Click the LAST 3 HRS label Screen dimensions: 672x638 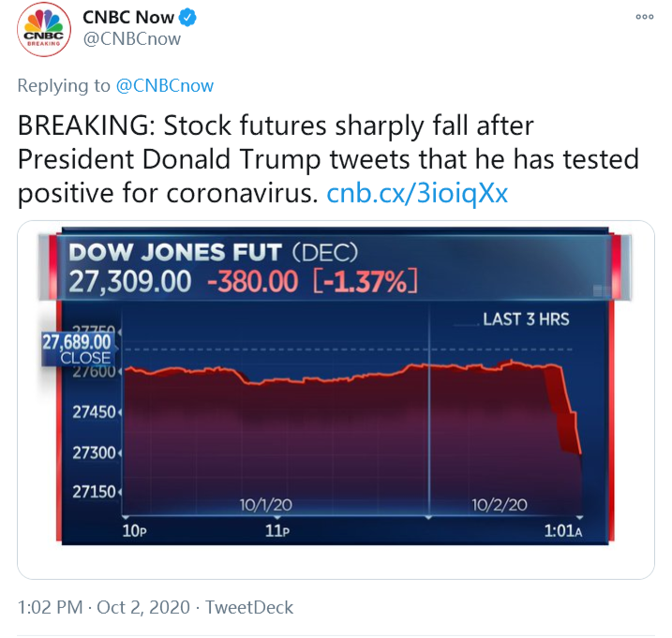pos(526,319)
